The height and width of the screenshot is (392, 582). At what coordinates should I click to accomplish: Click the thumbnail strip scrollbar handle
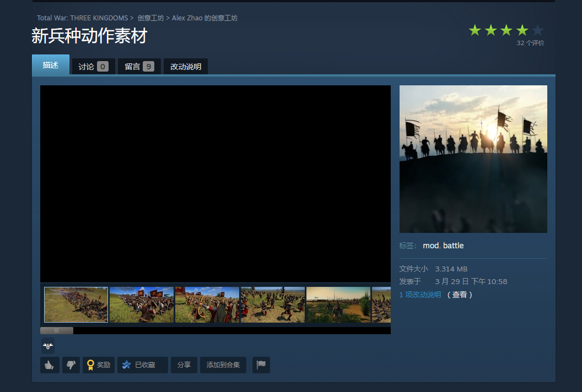[56, 330]
